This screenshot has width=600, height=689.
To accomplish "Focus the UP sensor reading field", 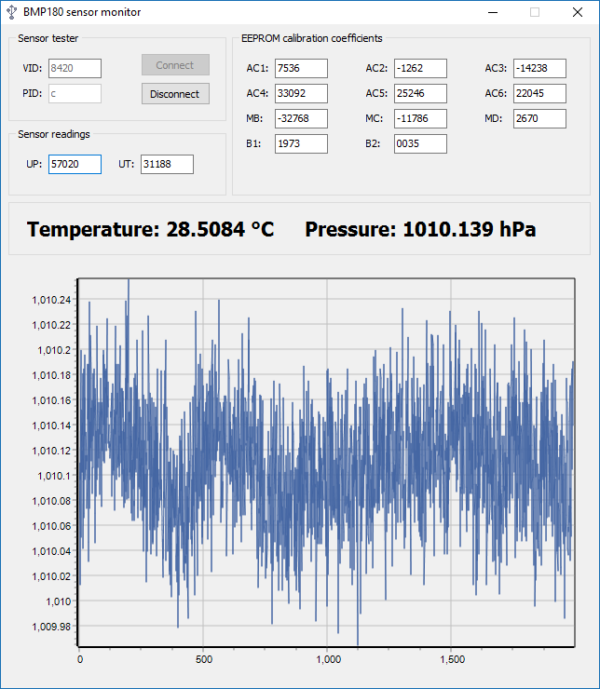I will 75,164.
